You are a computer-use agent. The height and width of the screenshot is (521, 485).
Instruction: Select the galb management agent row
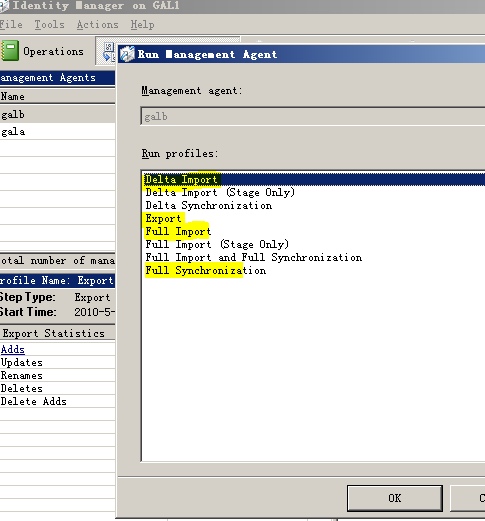(x=57, y=114)
